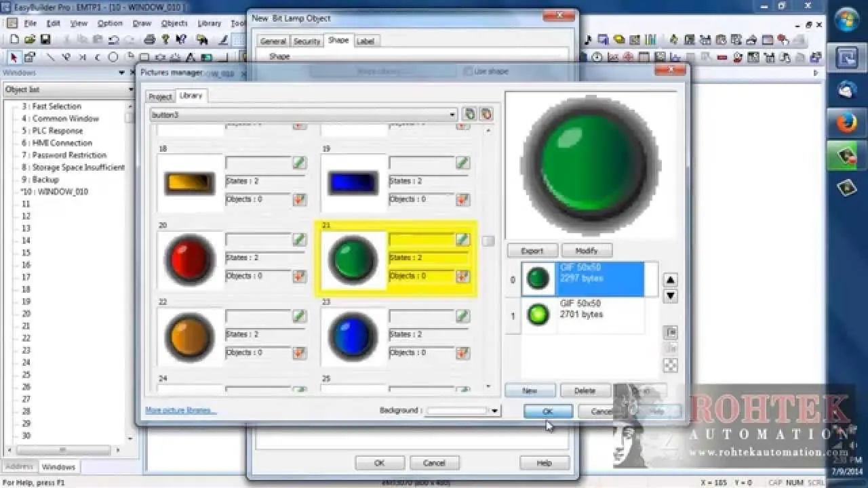Open the Background color dropdown

tap(494, 411)
